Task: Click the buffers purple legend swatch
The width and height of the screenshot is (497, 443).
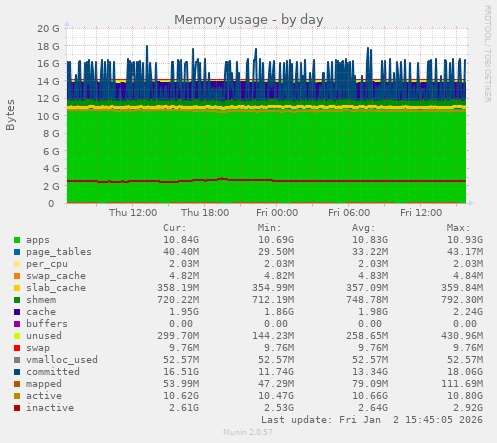Action: 17,324
